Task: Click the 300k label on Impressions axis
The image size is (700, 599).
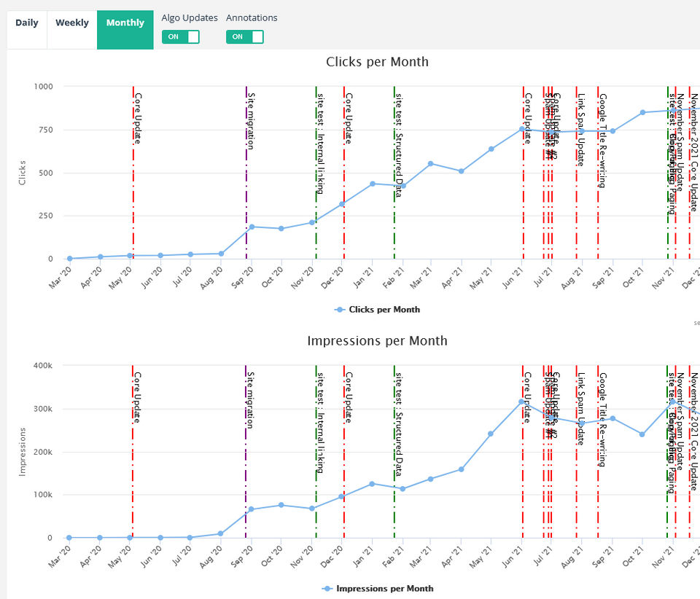Action: (x=43, y=409)
